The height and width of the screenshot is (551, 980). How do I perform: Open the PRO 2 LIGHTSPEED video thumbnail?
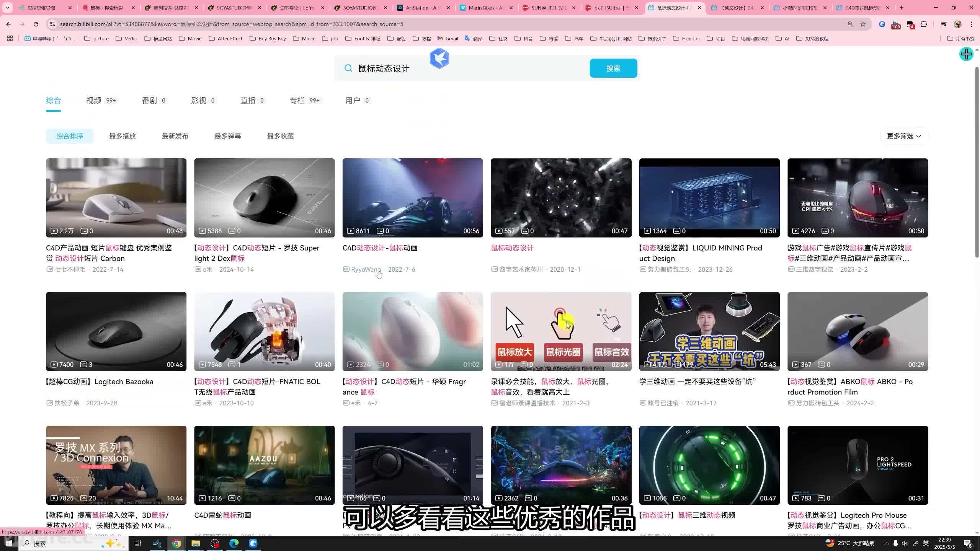[857, 465]
